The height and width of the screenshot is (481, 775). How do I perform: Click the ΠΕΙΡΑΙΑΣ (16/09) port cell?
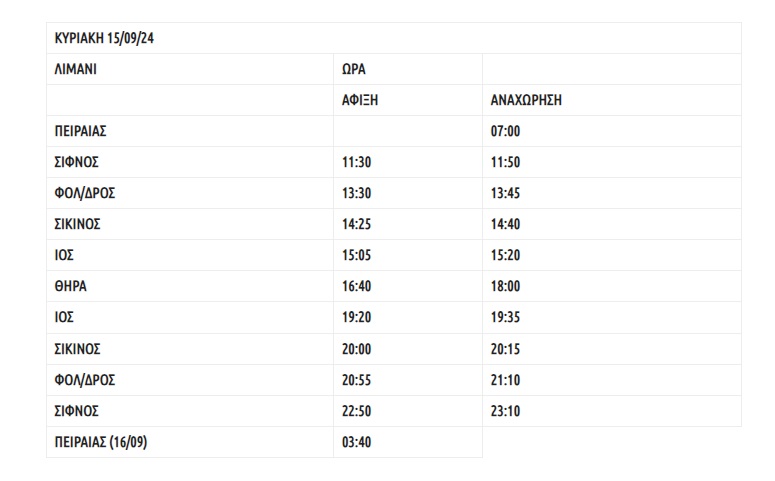(100, 442)
